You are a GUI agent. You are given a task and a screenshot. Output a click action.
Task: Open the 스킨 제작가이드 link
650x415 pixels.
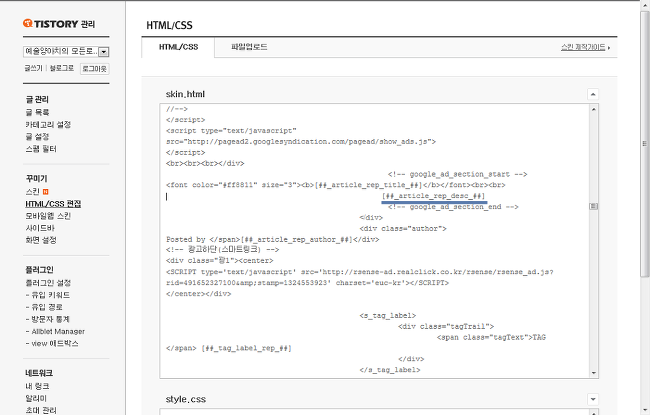coord(585,47)
